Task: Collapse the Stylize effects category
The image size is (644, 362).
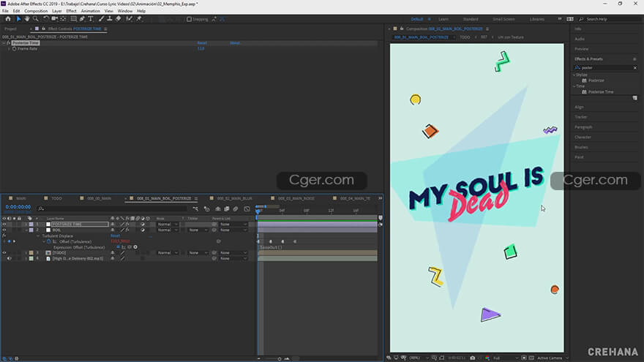Action: tap(574, 75)
